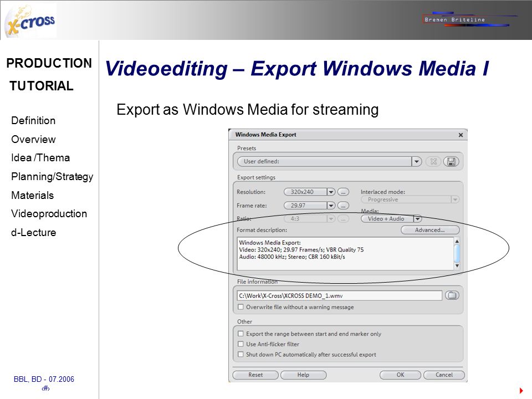Click the Videoediting Export Windows Media title
Image resolution: width=532 pixels, height=399 pixels.
[x=297, y=69]
